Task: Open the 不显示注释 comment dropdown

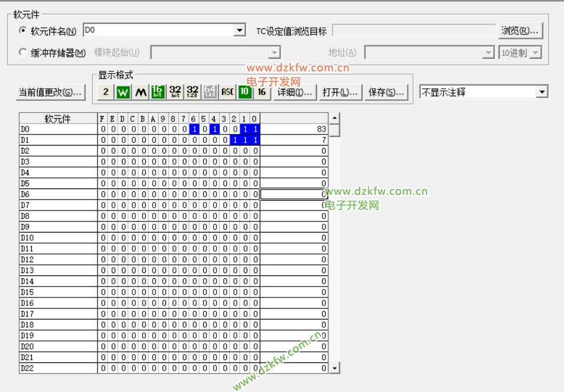Action: click(542, 92)
